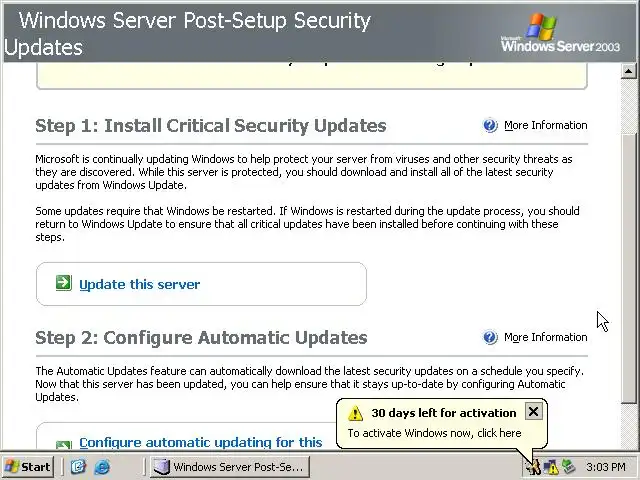Viewport: 640px width, 480px height.
Task: Click the Step 2 More Information help icon
Action: [x=490, y=337]
